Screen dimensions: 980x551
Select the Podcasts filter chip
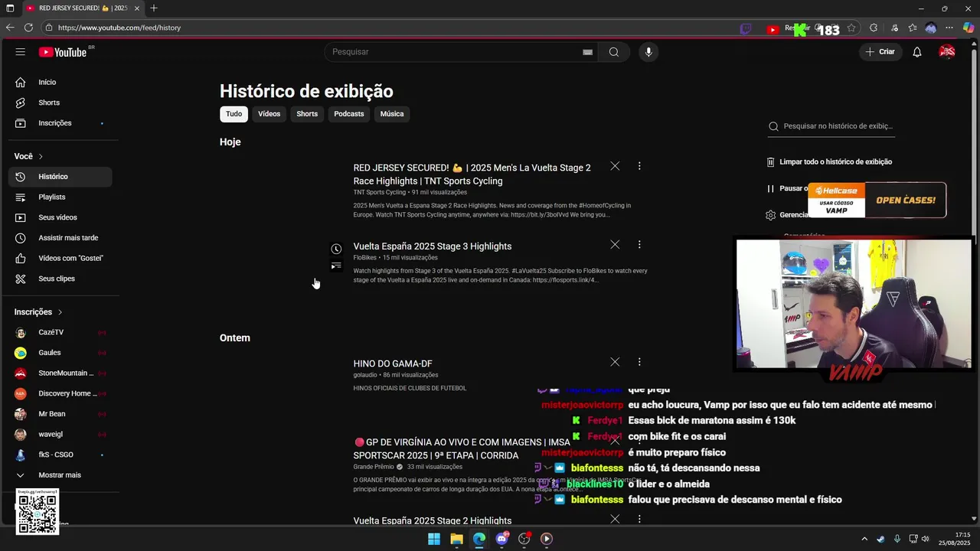(349, 114)
